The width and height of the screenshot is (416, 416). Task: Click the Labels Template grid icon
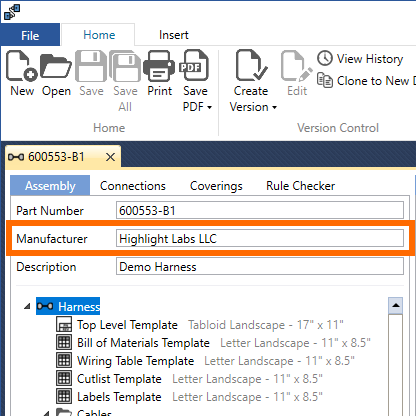click(64, 396)
